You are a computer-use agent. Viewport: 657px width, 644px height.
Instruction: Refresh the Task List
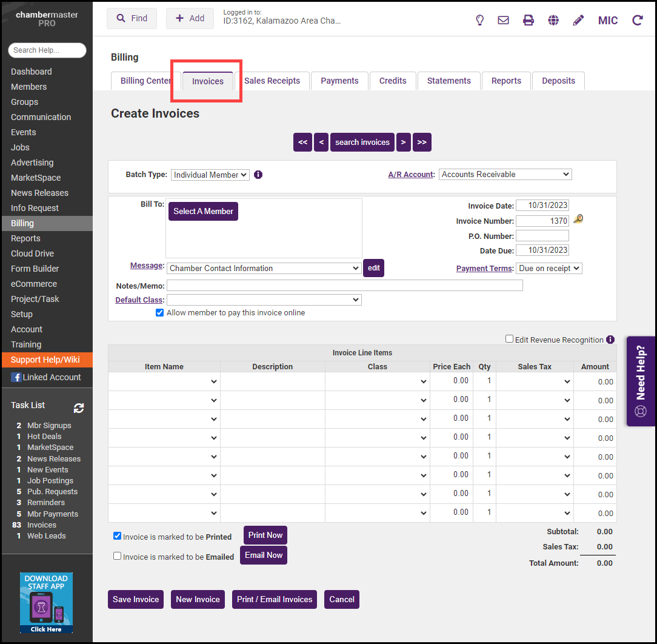[x=79, y=408]
